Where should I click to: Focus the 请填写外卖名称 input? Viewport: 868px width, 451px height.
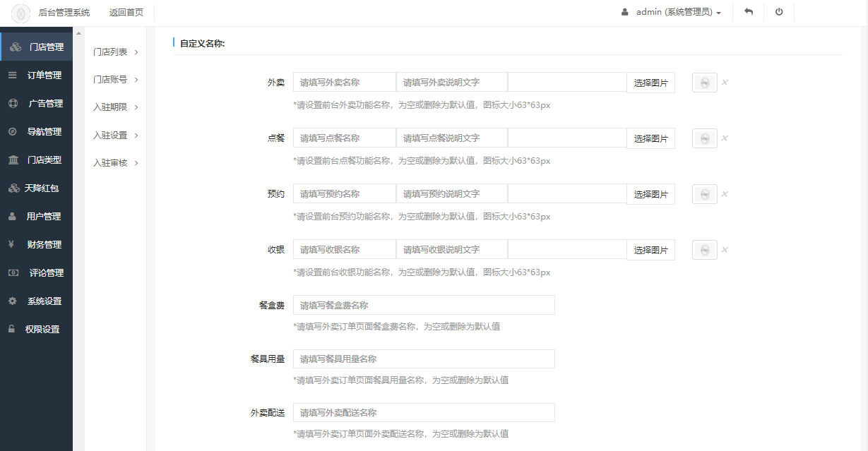[345, 82]
